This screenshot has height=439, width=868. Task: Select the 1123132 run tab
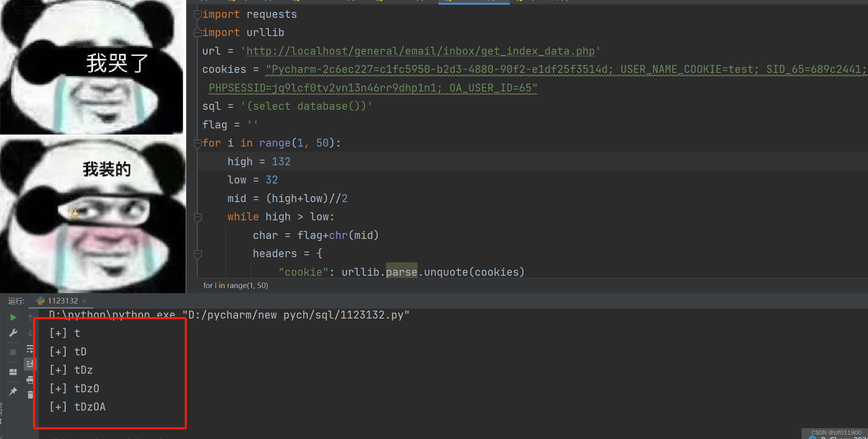pos(62,301)
